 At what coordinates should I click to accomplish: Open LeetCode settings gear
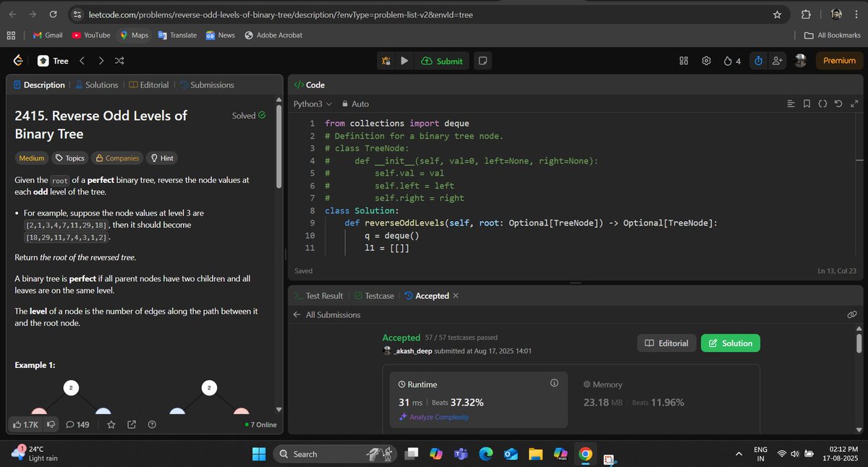[707, 61]
